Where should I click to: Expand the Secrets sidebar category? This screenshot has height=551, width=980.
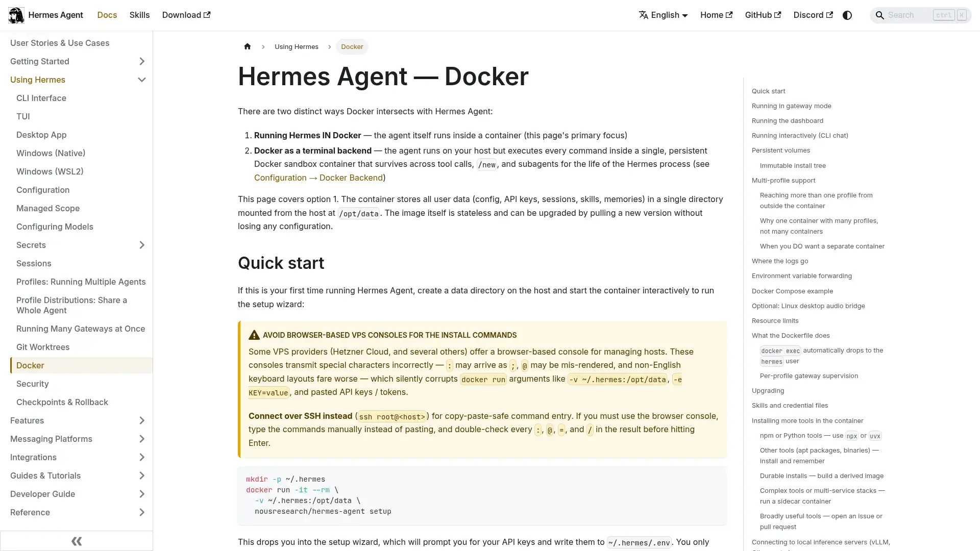coord(141,245)
